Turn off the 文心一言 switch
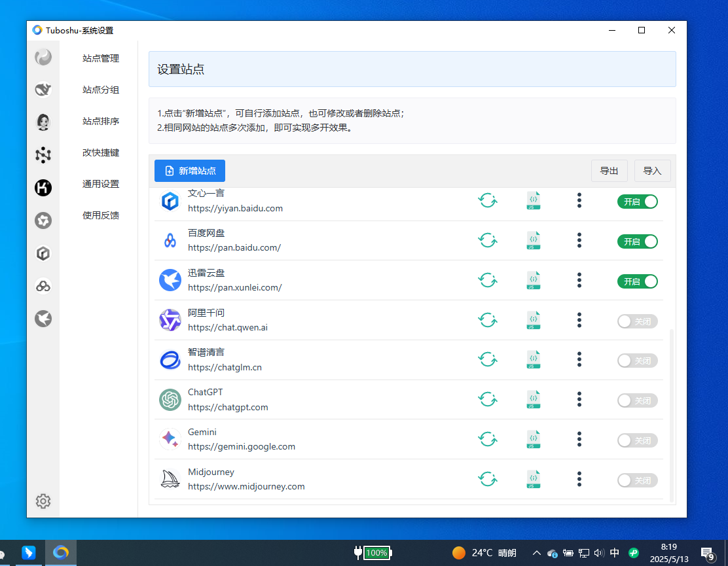The image size is (728, 566). point(638,202)
